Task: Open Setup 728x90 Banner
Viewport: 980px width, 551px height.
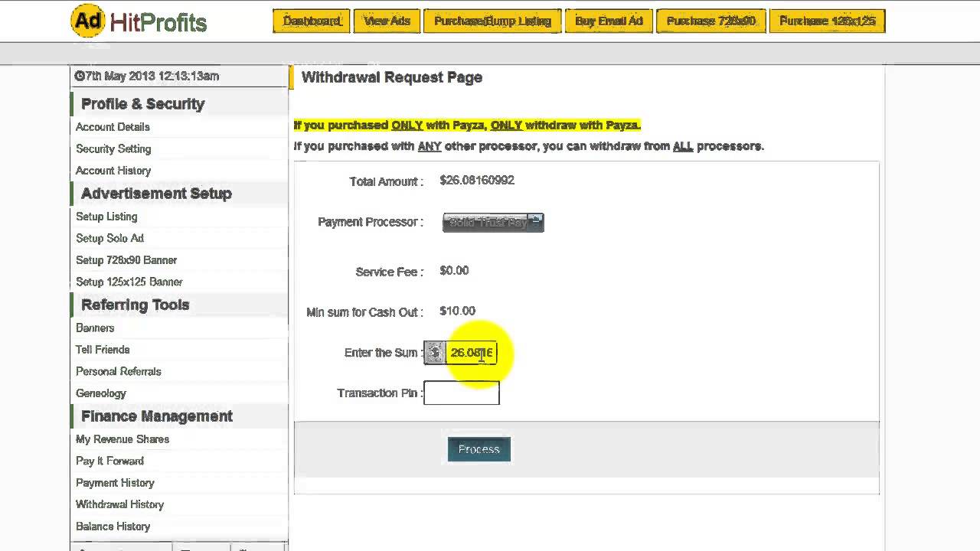Action: 126,260
